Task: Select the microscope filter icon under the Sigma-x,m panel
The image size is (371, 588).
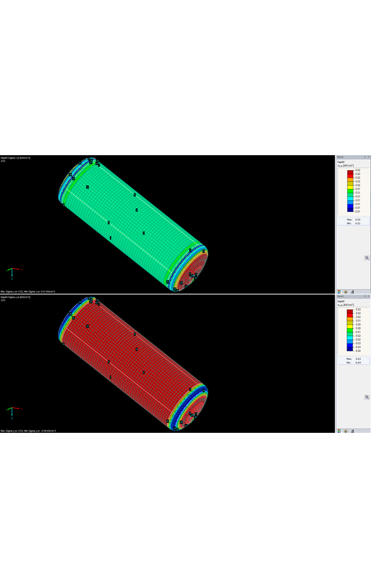Action: coord(352,292)
